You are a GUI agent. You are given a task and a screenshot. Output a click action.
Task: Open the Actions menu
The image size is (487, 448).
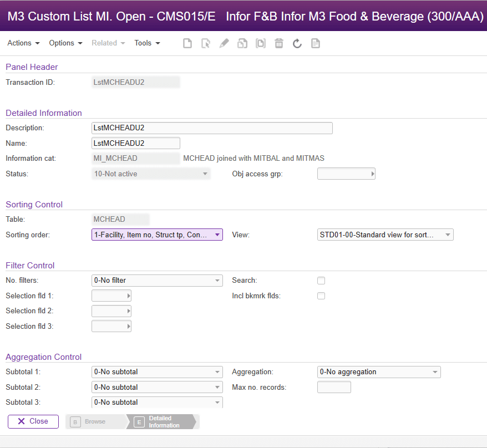pyautogui.click(x=23, y=43)
